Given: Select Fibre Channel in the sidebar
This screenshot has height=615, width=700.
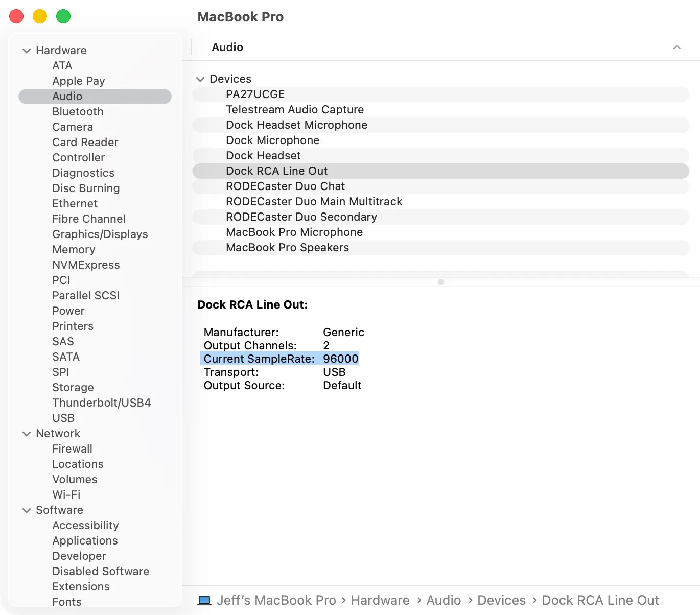Looking at the screenshot, I should coord(89,219).
